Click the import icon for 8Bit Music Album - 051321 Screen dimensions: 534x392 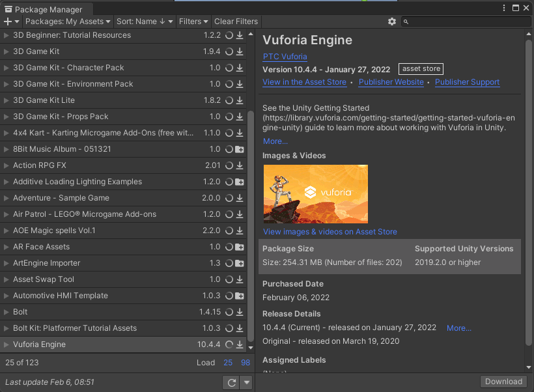click(240, 149)
